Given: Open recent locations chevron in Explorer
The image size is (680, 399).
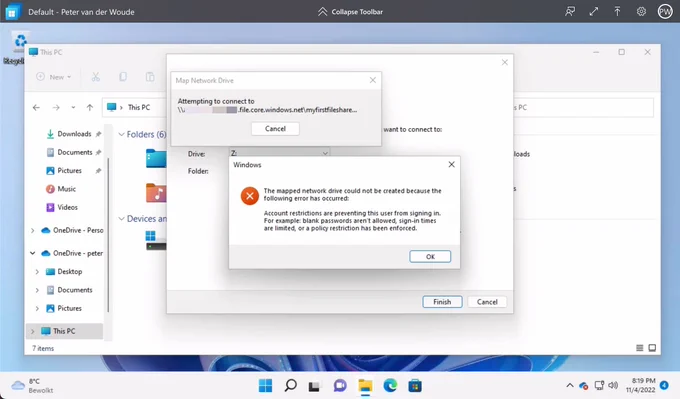Looking at the screenshot, I should 73,107.
